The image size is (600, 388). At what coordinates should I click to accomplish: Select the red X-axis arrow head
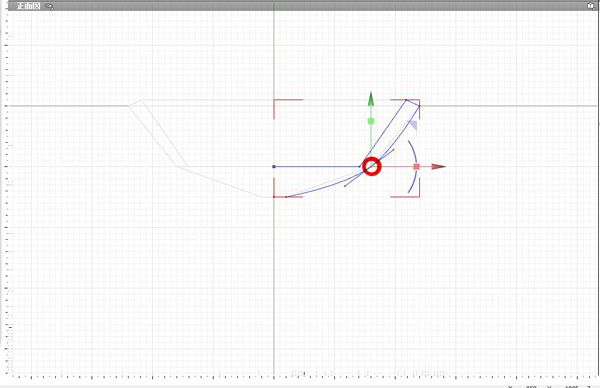coord(439,166)
